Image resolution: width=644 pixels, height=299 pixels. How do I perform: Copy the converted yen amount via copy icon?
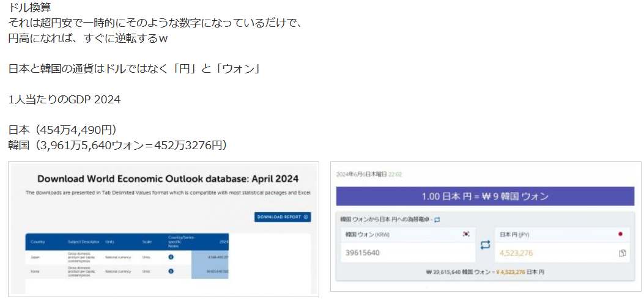pyautogui.click(x=622, y=253)
